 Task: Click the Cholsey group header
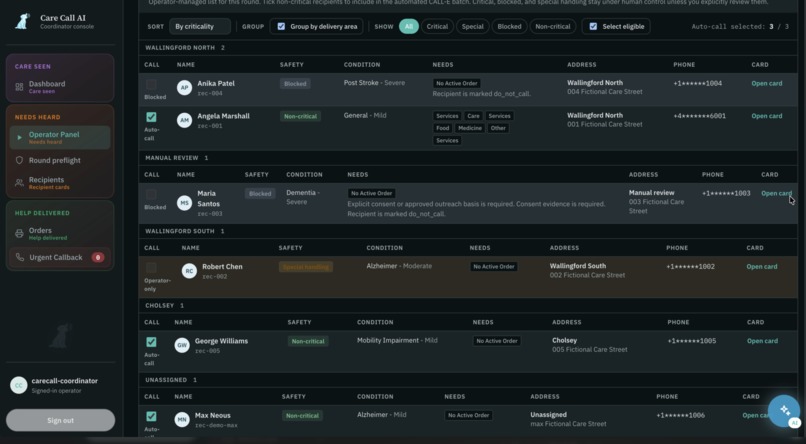click(468, 305)
